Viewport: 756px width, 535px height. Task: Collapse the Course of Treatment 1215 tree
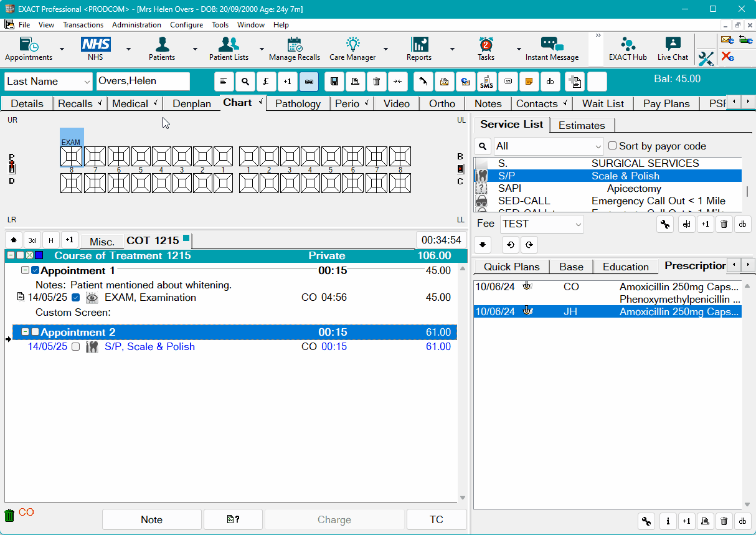11,255
